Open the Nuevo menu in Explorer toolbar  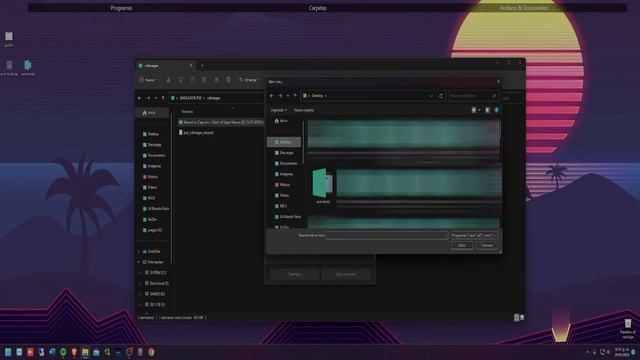click(x=148, y=80)
